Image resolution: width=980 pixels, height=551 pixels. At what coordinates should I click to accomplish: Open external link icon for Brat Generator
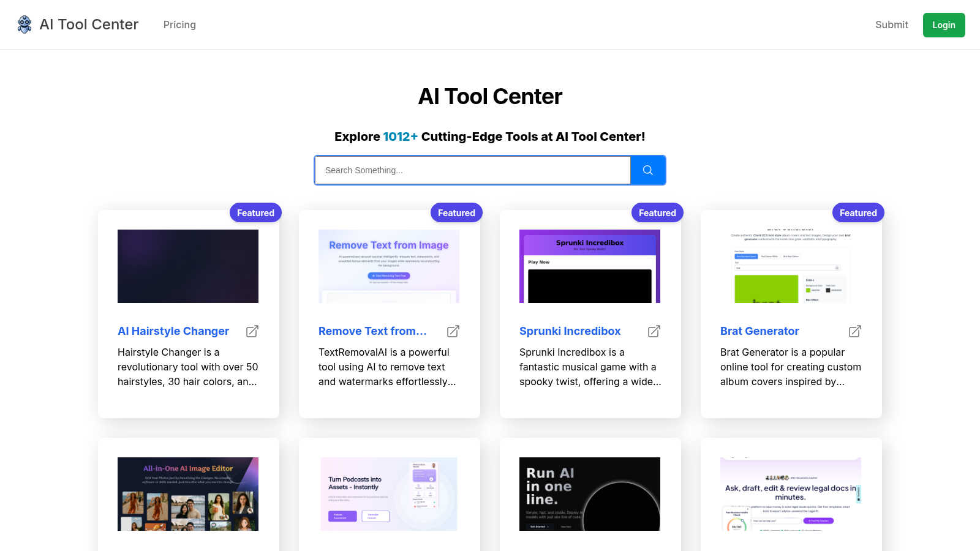[x=855, y=331]
